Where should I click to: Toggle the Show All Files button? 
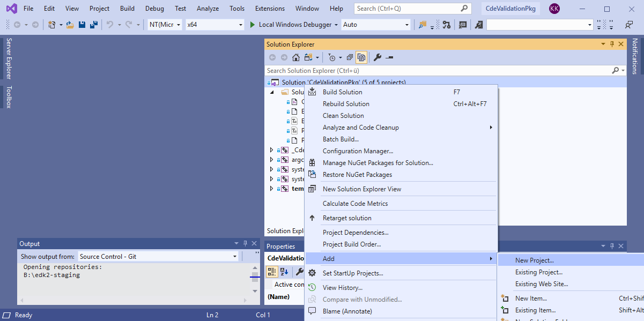point(361,57)
